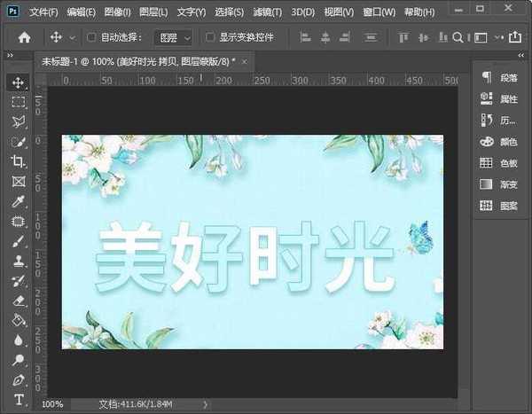Select the Rectangular Marquee tool

pos(18,102)
